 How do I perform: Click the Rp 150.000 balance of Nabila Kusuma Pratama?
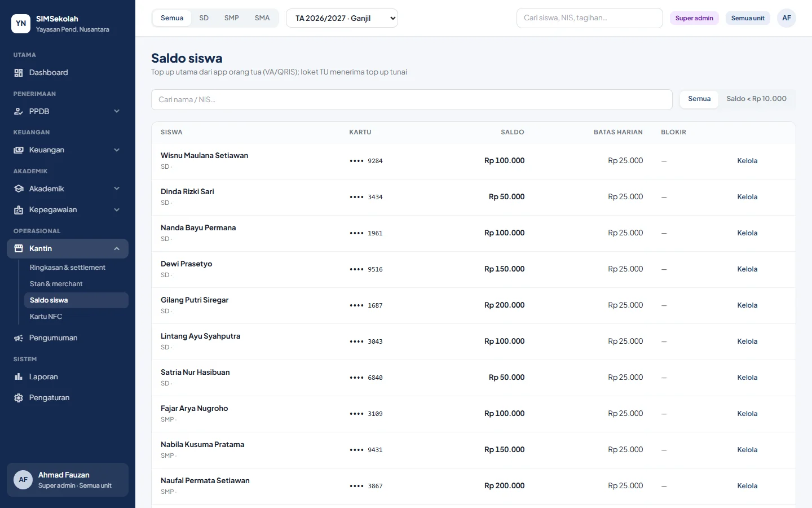click(504, 450)
